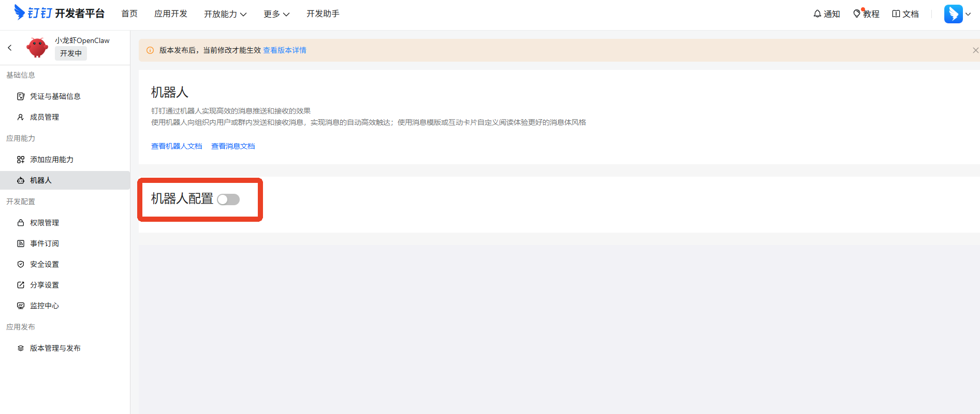Open 成员管理 in the sidebar

point(45,117)
